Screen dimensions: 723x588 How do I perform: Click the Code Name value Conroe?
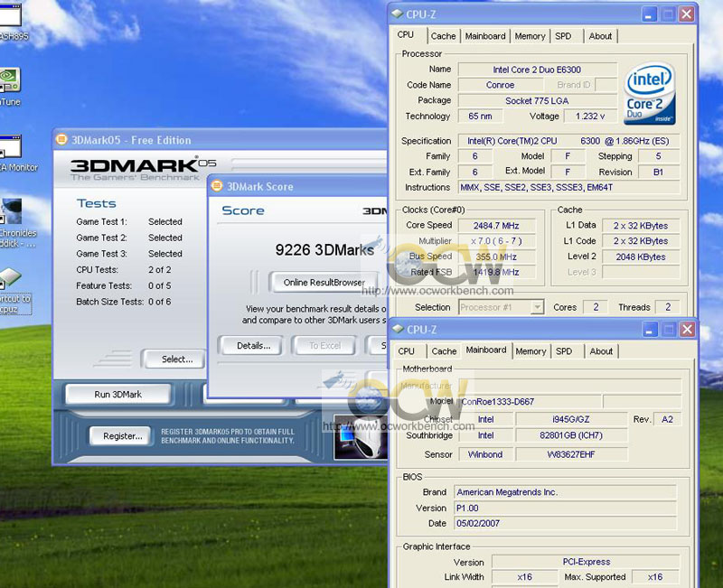click(501, 85)
